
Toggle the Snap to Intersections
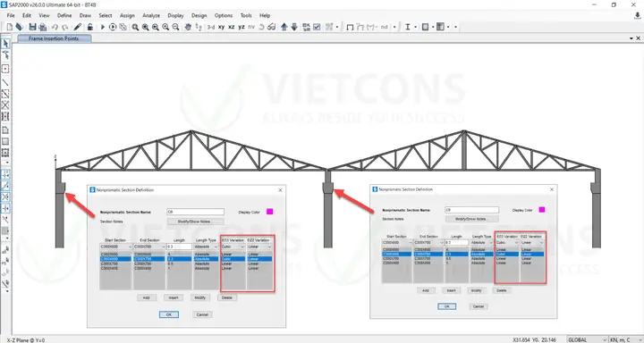click(x=5, y=197)
